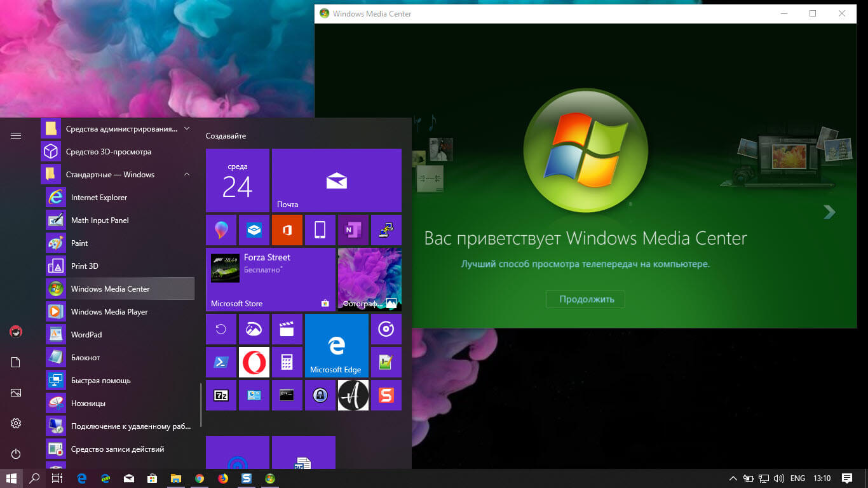Launch the Calculator tile
The image size is (868, 488).
pyautogui.click(x=287, y=362)
